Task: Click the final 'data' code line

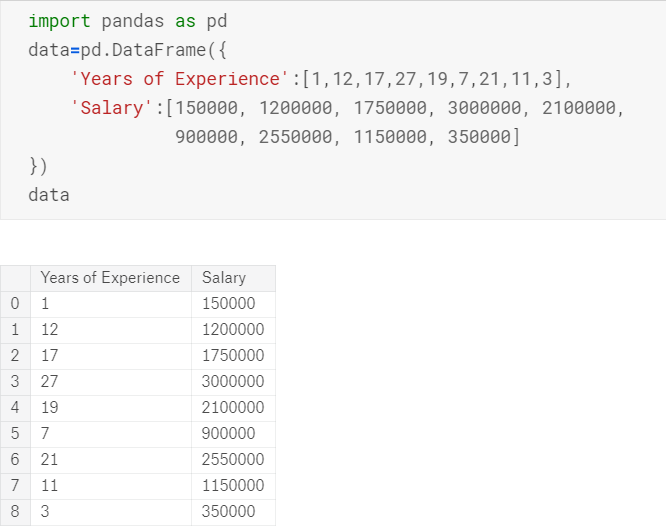Action: (x=49, y=195)
